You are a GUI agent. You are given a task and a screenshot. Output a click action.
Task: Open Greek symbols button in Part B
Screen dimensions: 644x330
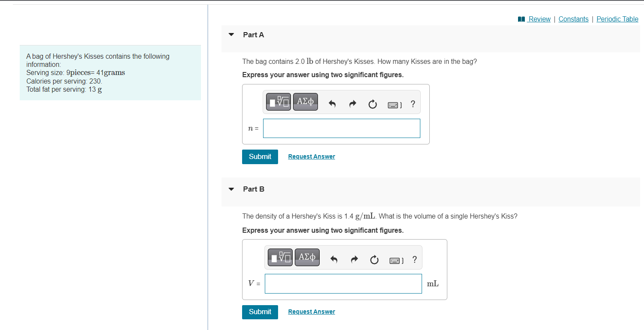tap(307, 257)
